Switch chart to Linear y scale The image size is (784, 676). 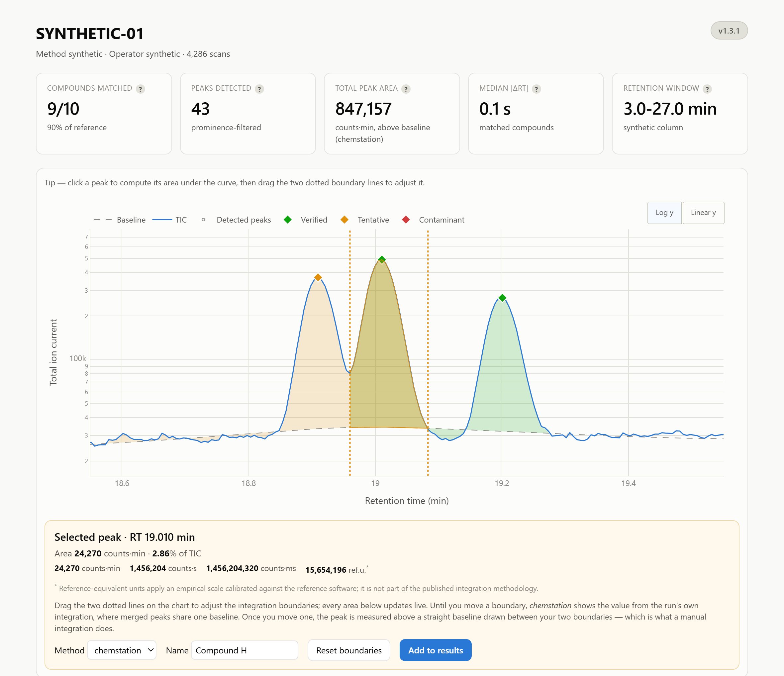click(x=703, y=213)
